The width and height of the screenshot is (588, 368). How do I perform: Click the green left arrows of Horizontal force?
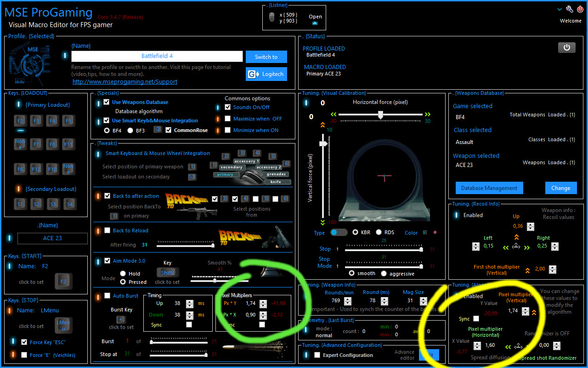[334, 114]
